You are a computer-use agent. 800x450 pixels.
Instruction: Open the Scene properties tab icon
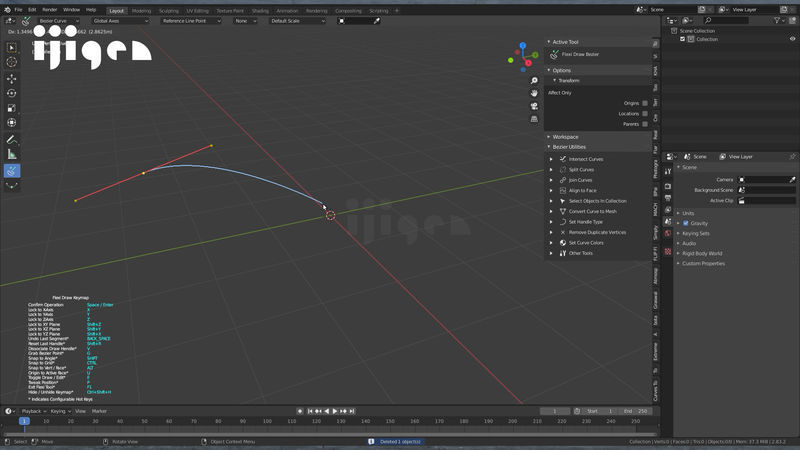click(x=668, y=221)
